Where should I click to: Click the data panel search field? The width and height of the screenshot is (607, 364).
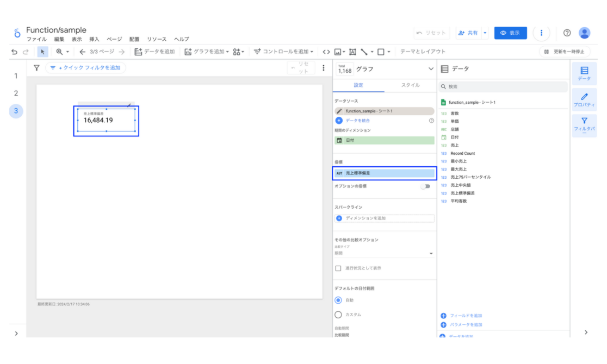(503, 86)
